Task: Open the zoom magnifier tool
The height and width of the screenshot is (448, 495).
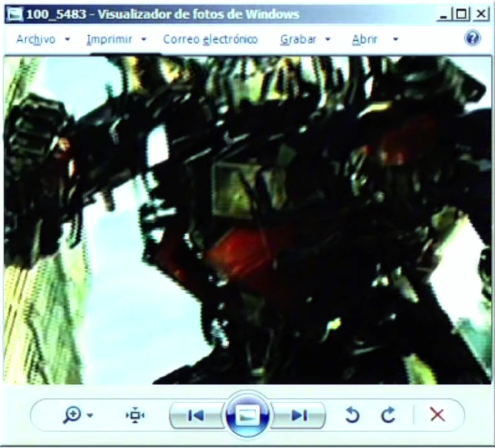Action: click(x=72, y=415)
